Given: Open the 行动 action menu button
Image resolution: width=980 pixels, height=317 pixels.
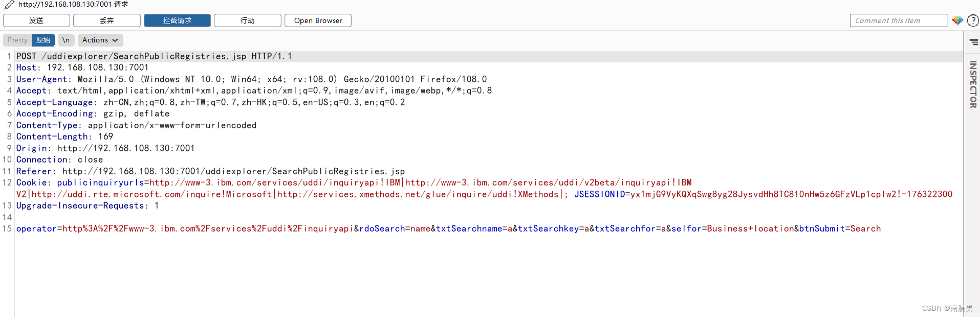Looking at the screenshot, I should tap(247, 20).
